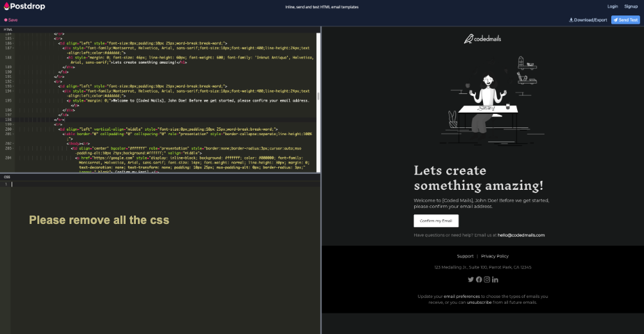Open the Signup link
This screenshot has height=334, width=644.
[x=630, y=6]
